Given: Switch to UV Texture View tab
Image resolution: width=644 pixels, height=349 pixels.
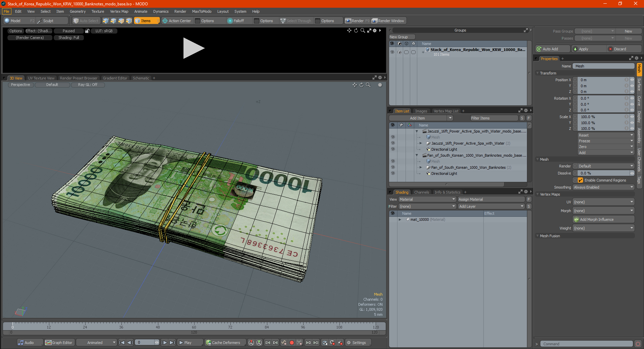Looking at the screenshot, I should pyautogui.click(x=41, y=78).
